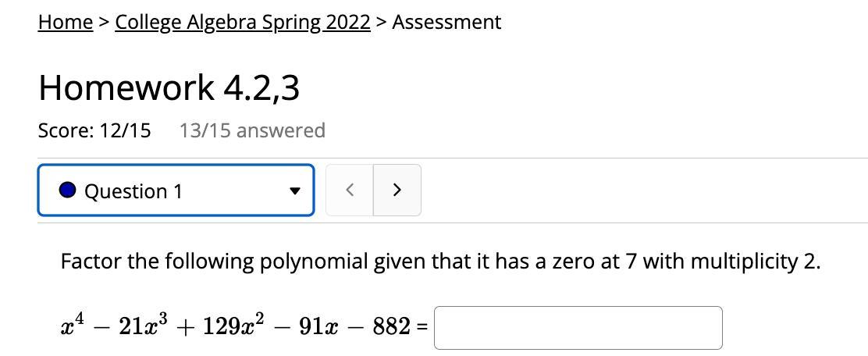Viewport: 868px width, 356px height.
Task: Open College Algebra Spring 2022 link
Action: [x=242, y=22]
